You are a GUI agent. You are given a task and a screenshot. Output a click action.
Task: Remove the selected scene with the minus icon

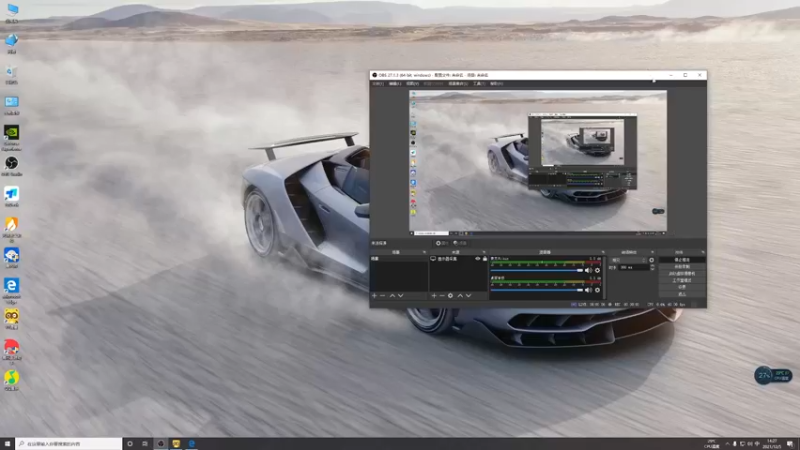(x=383, y=296)
